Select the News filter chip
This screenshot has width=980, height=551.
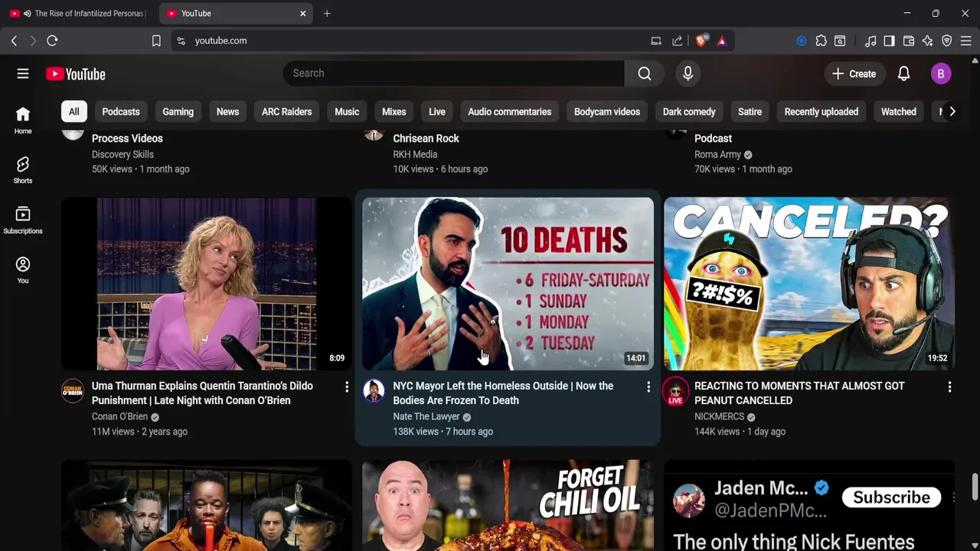click(227, 112)
